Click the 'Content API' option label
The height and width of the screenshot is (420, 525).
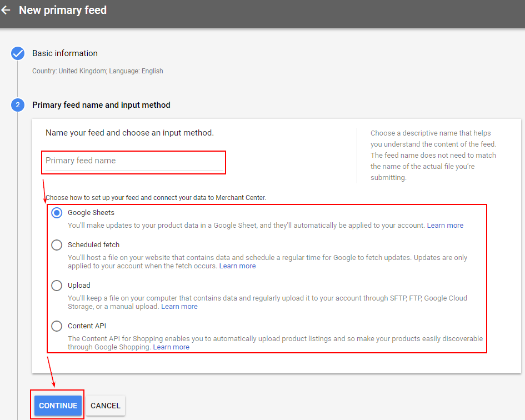[x=87, y=326]
